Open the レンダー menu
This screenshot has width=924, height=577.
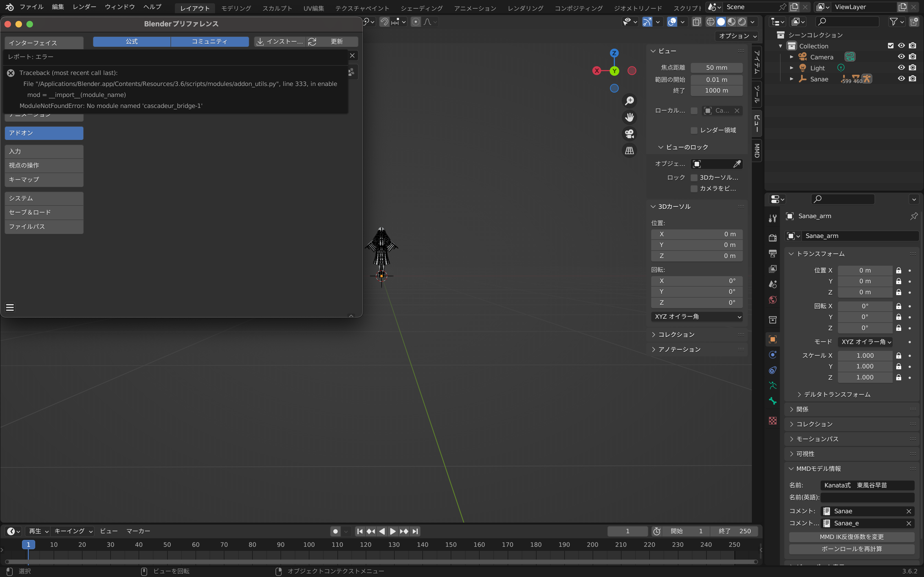(x=84, y=7)
